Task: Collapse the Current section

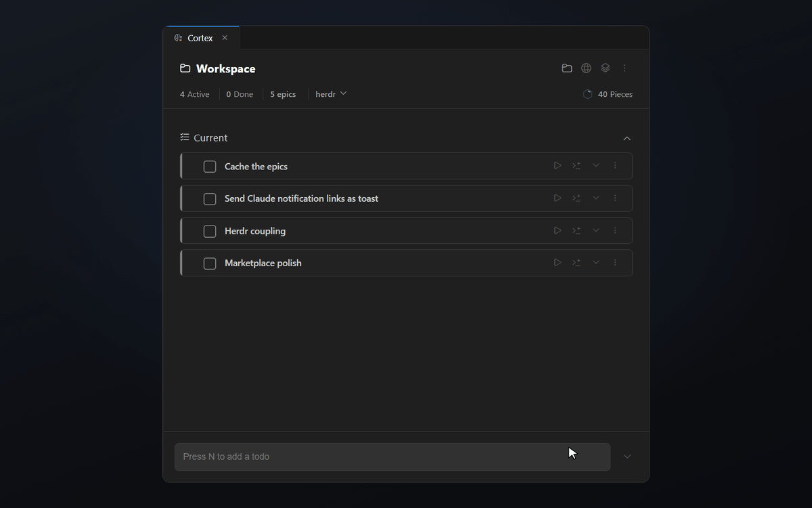Action: click(x=627, y=138)
